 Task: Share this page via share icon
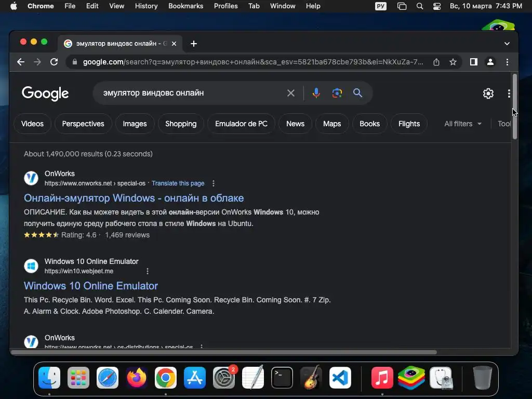coord(436,62)
